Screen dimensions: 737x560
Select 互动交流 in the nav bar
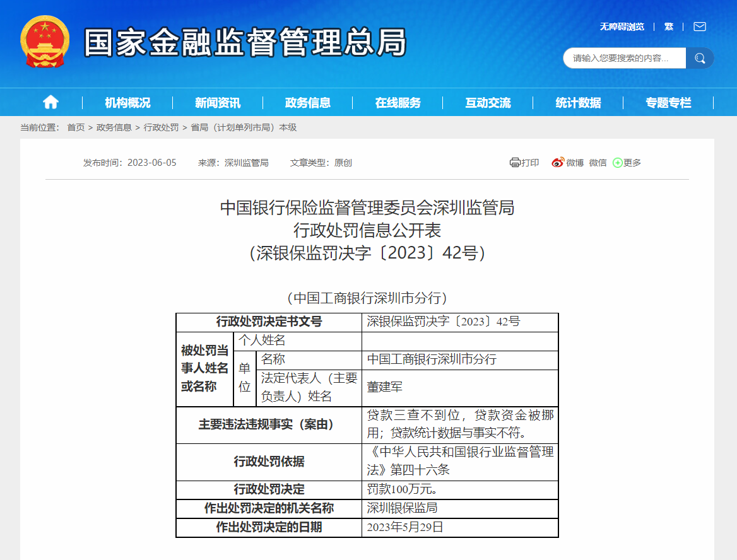[488, 102]
